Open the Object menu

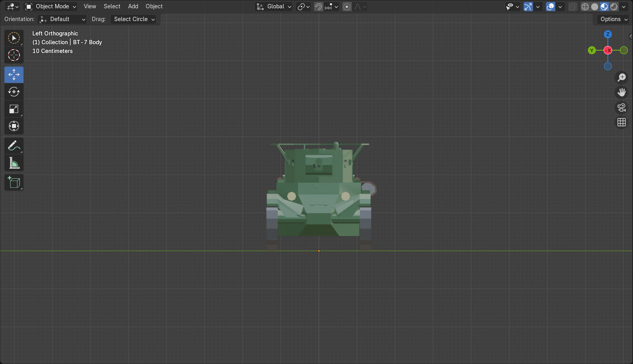[x=154, y=6]
